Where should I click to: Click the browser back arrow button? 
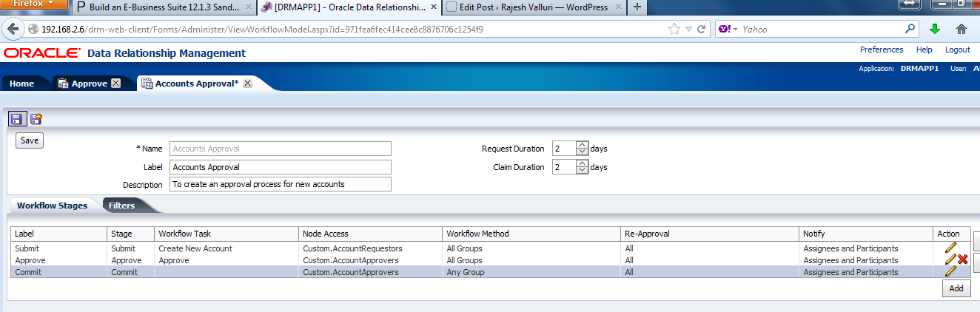coord(13,30)
